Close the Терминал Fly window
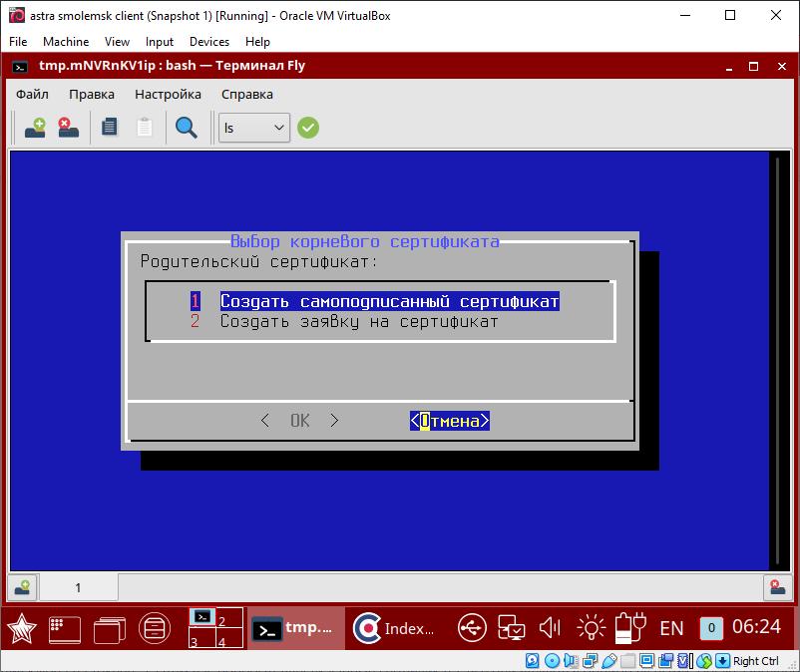 click(x=782, y=66)
